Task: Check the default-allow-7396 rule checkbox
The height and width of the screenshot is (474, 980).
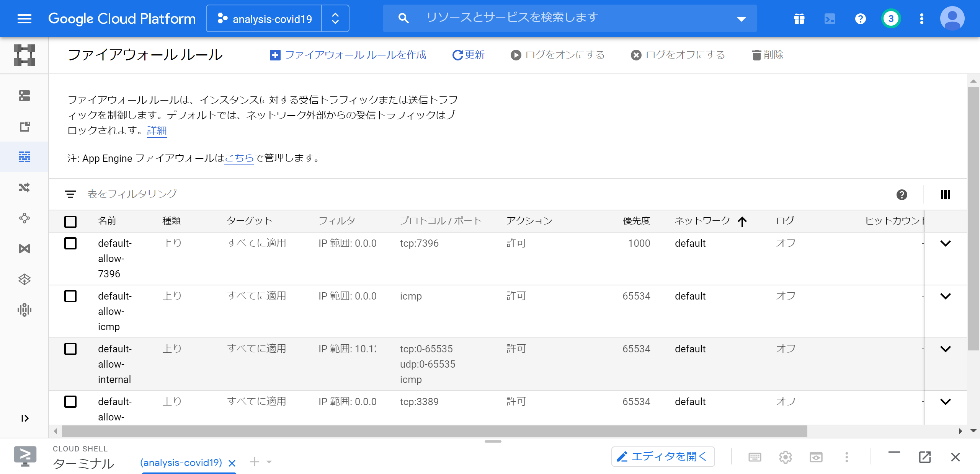Action: (x=70, y=243)
